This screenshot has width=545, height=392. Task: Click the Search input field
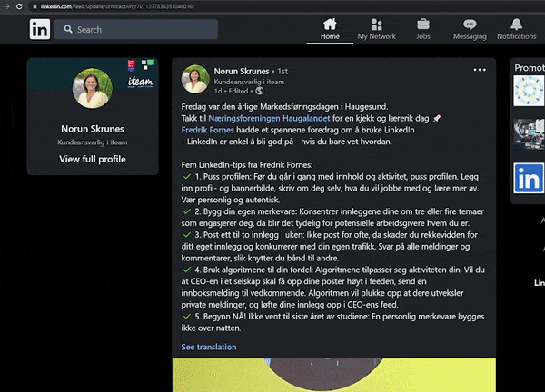point(136,29)
